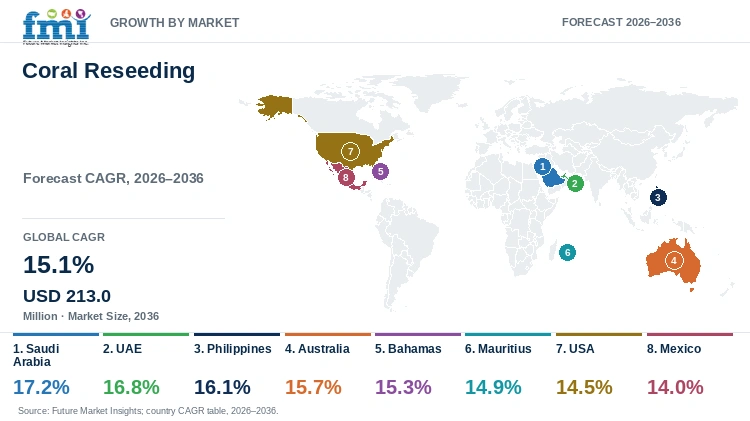Click the Future Market Insights source note
The height and width of the screenshot is (421, 750).
[x=148, y=411]
